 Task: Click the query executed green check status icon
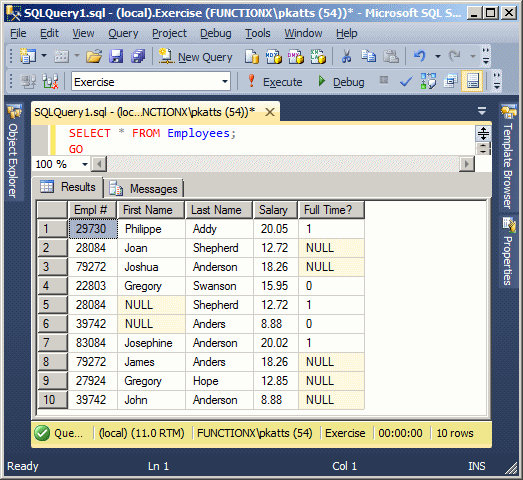pyautogui.click(x=42, y=433)
